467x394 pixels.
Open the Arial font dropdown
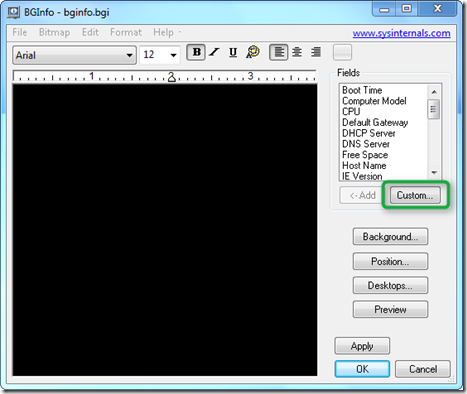point(74,55)
